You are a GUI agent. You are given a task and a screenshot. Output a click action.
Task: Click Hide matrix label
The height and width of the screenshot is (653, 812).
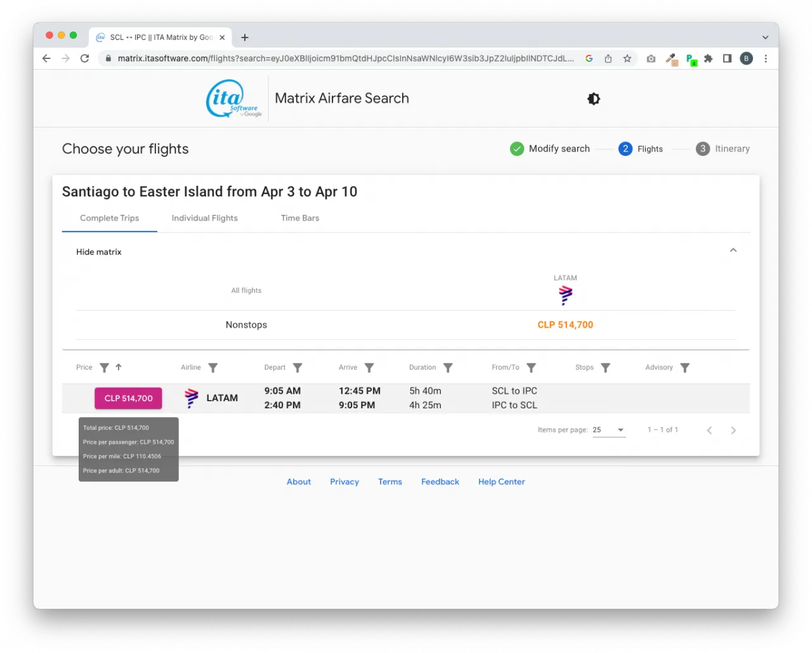coord(98,252)
